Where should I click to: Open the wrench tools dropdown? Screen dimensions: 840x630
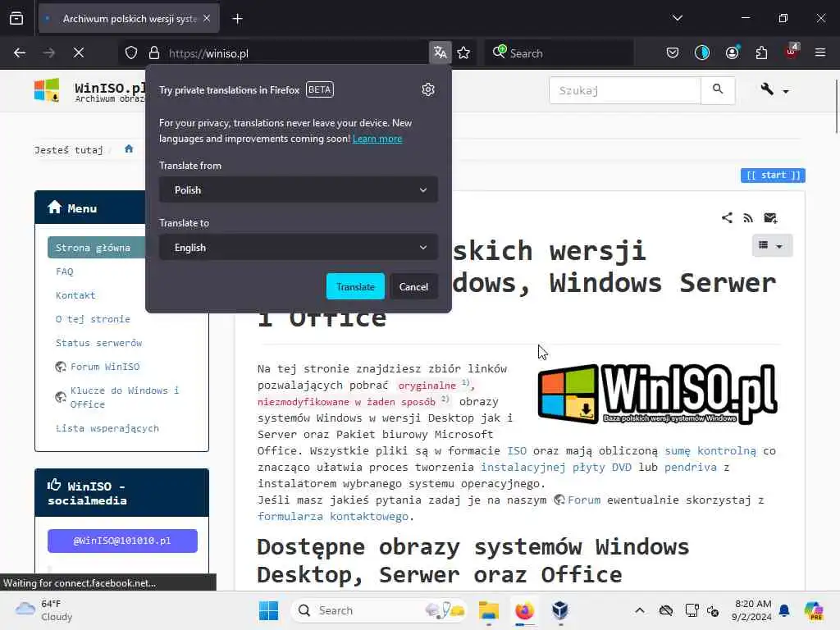point(774,90)
